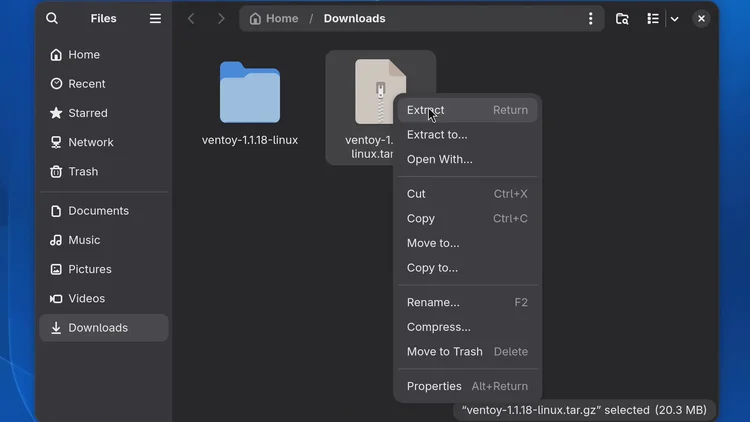
Task: Choose Properties from the context menu
Action: [x=467, y=386]
